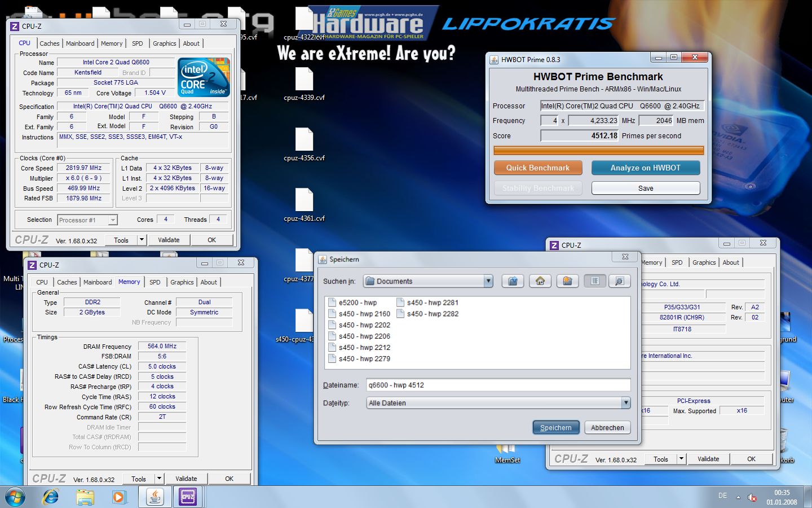This screenshot has width=812, height=508.
Task: Click Quick Benchmark in HWBOT Prime
Action: (538, 168)
